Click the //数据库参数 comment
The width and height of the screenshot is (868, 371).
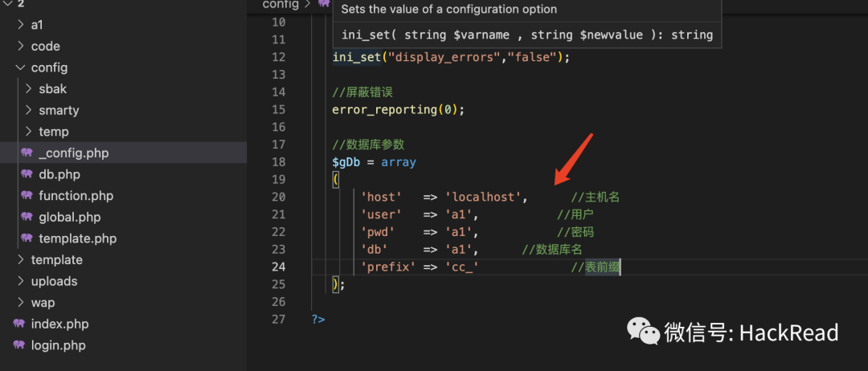tap(369, 145)
